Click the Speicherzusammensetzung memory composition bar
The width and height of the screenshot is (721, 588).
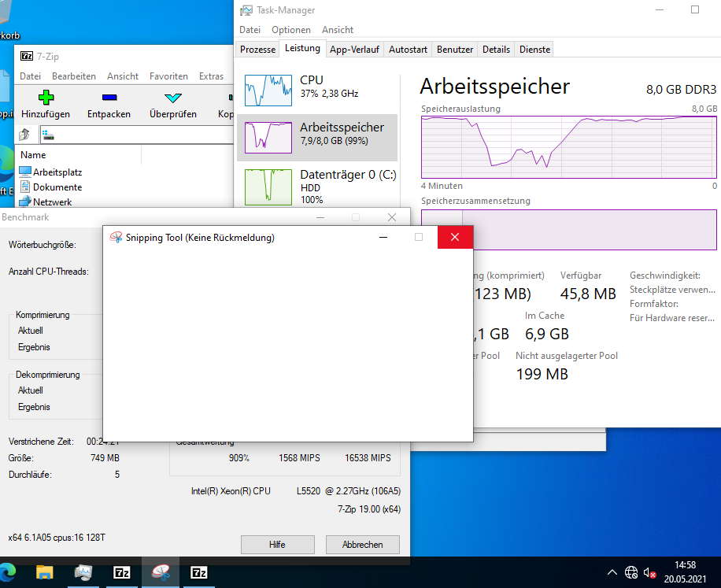tap(569, 230)
